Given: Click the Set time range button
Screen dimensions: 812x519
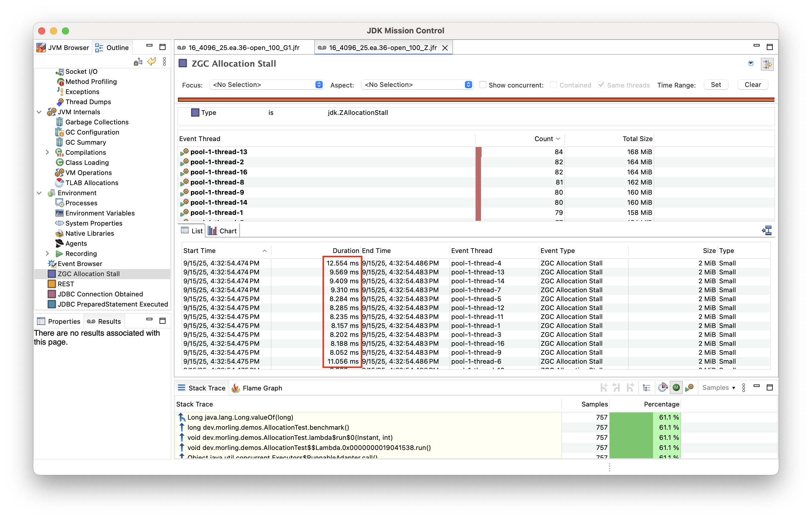Looking at the screenshot, I should pos(716,85).
